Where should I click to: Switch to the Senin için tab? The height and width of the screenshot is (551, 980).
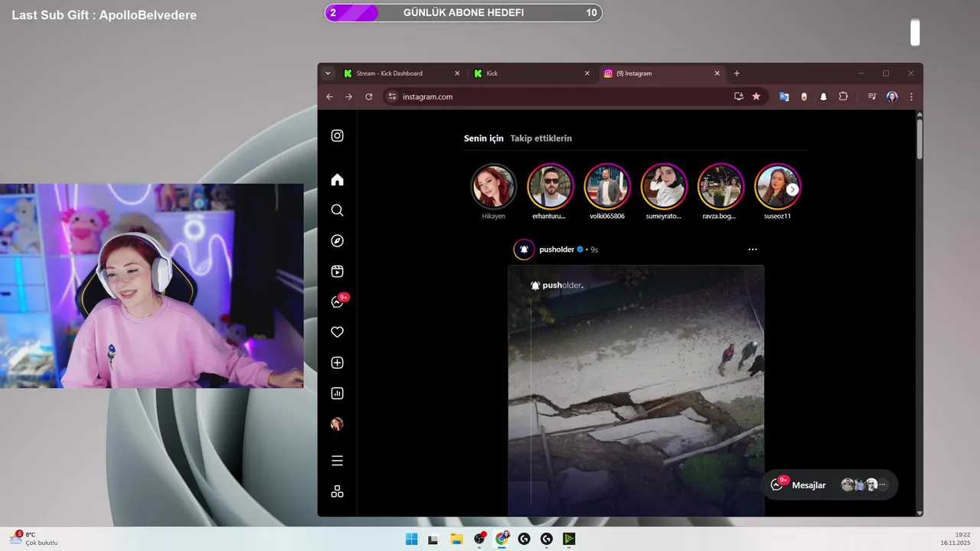click(x=484, y=139)
